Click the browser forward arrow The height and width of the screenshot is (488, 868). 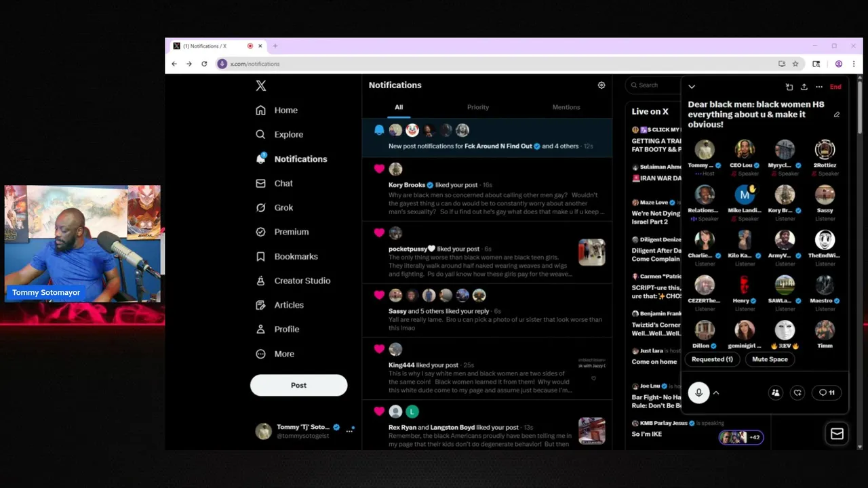click(x=189, y=64)
